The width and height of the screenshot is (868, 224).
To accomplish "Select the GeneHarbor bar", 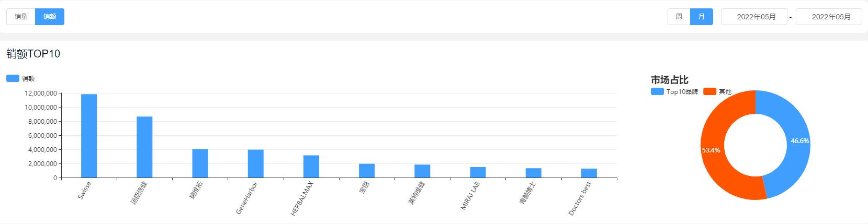I will point(255,164).
